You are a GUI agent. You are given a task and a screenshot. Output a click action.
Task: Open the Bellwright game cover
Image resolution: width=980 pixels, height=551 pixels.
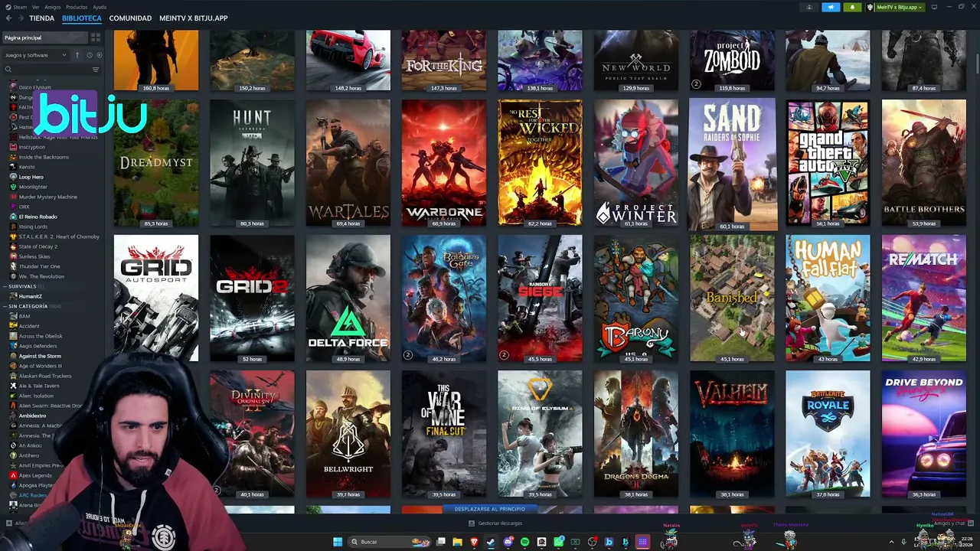(348, 435)
